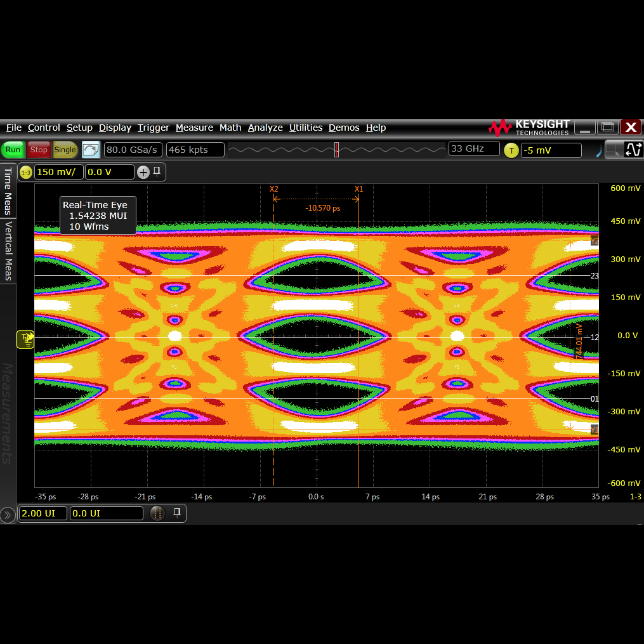Open the Analyze menu
Screen dimensions: 644x644
click(265, 128)
